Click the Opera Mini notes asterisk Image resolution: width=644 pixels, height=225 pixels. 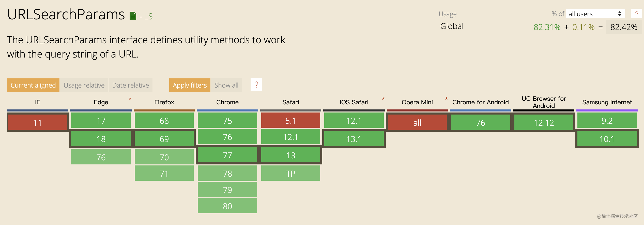(446, 99)
